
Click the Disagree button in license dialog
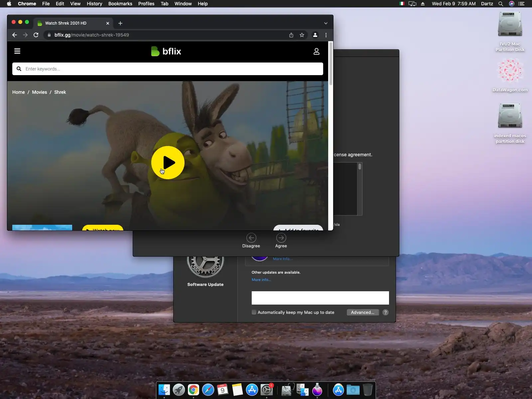tap(251, 241)
